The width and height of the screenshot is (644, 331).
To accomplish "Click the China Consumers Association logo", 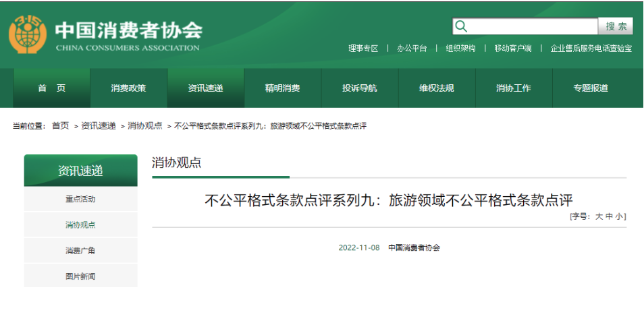I will tap(28, 34).
